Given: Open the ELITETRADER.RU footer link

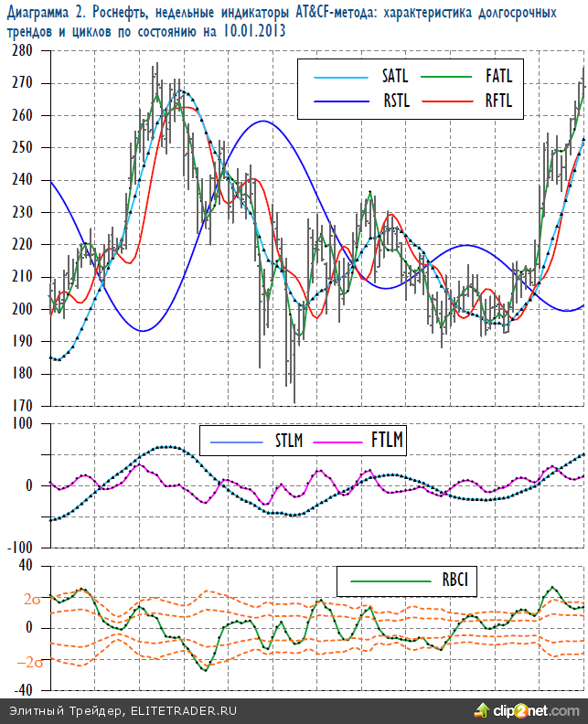Looking at the screenshot, I should (184, 710).
